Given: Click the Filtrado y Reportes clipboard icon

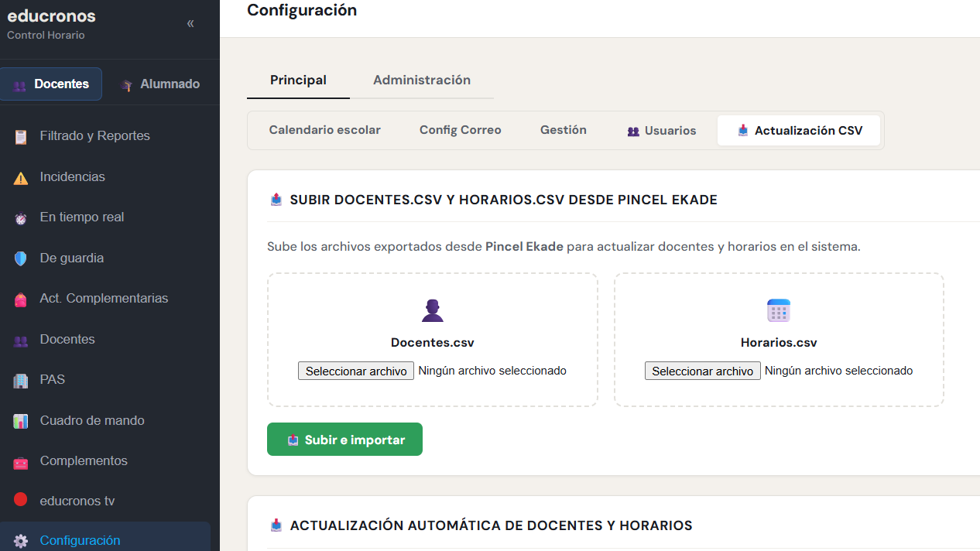Looking at the screenshot, I should [21, 137].
